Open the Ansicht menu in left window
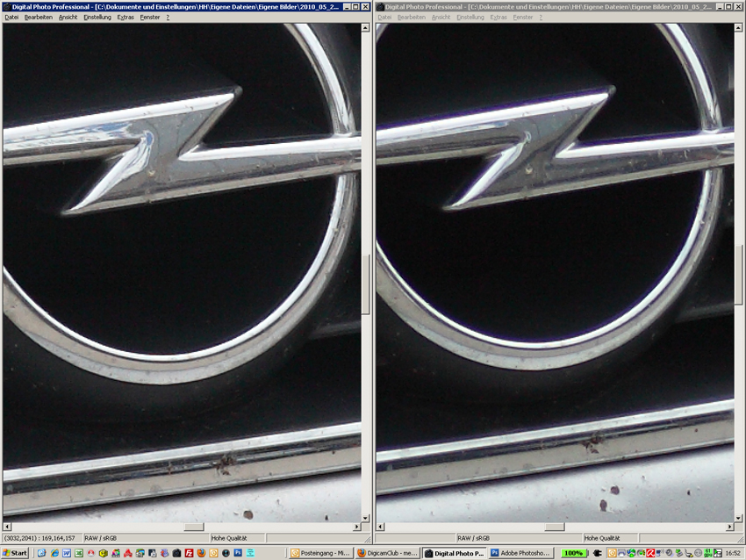The image size is (746, 560). [68, 18]
